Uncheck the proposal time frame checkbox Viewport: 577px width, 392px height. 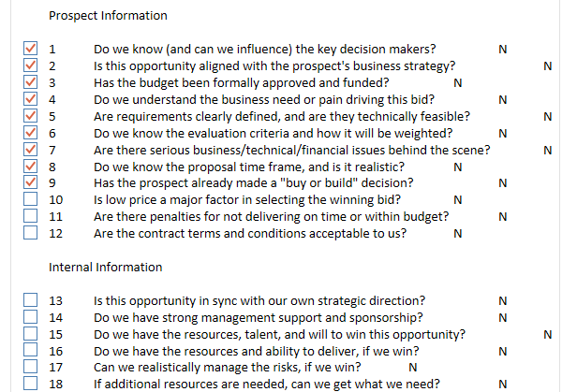[31, 167]
